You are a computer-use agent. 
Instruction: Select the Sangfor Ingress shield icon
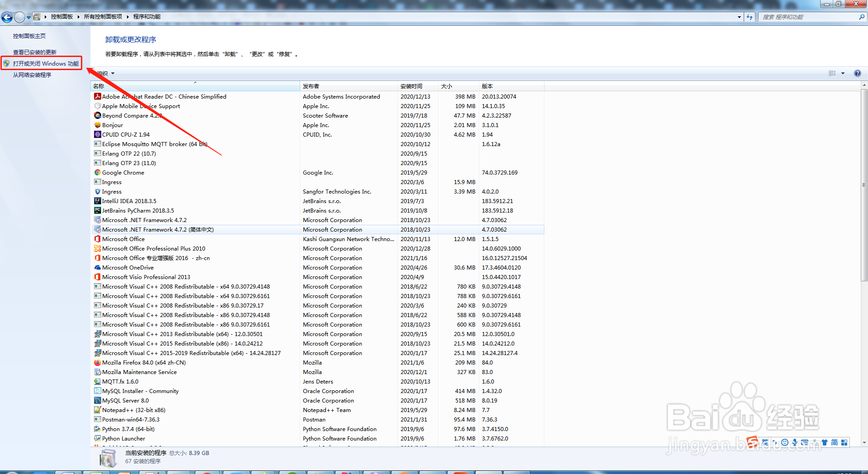(x=97, y=191)
